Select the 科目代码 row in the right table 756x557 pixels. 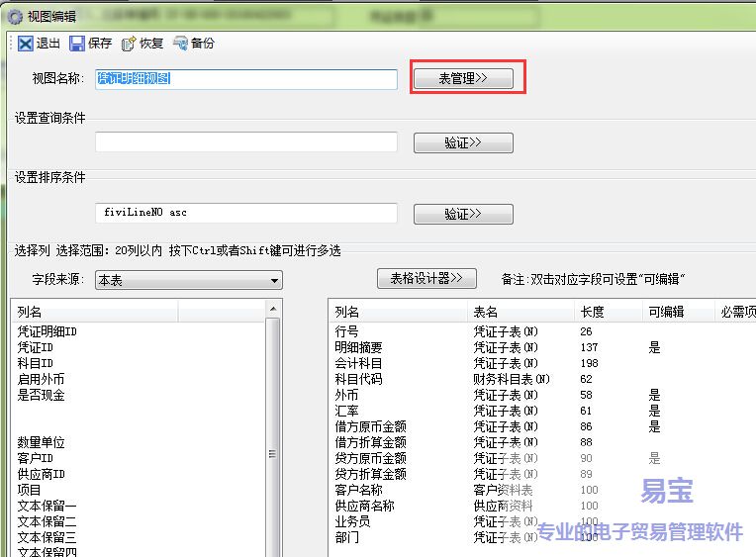coord(358,379)
